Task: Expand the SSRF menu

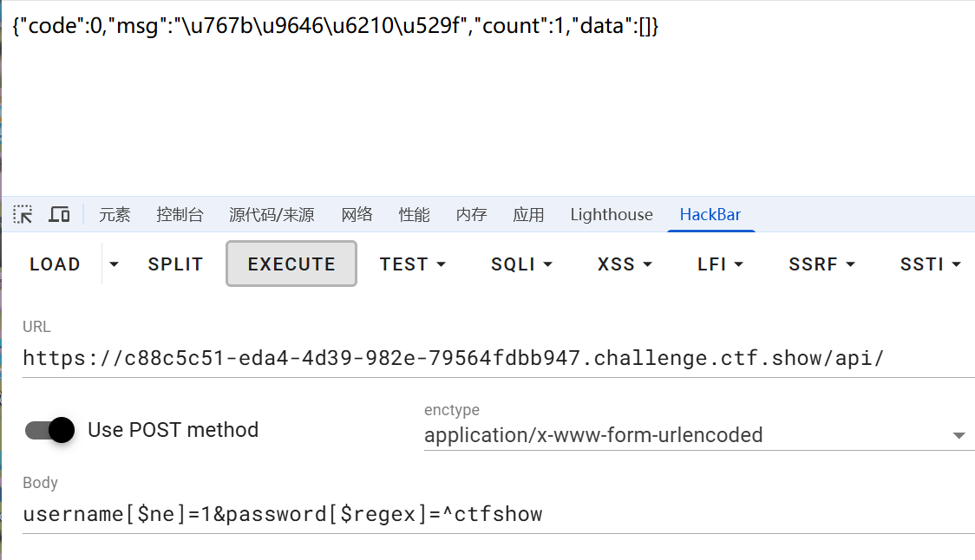Action: (821, 264)
